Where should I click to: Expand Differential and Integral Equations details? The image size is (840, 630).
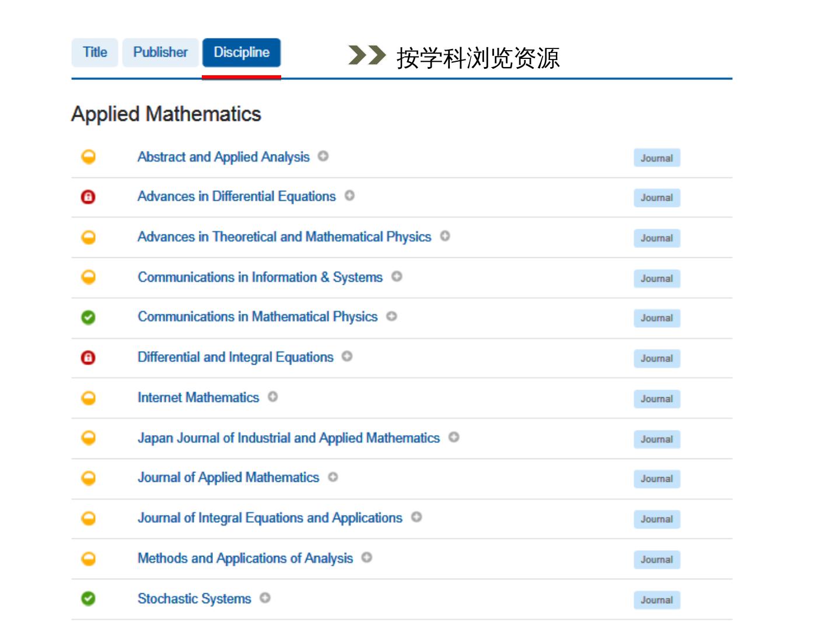click(347, 356)
